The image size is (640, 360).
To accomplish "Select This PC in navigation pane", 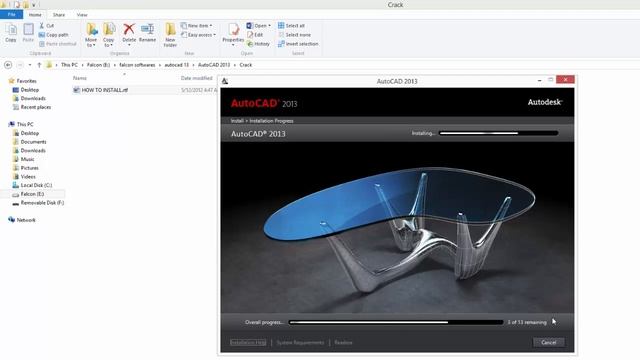I will tap(21, 124).
